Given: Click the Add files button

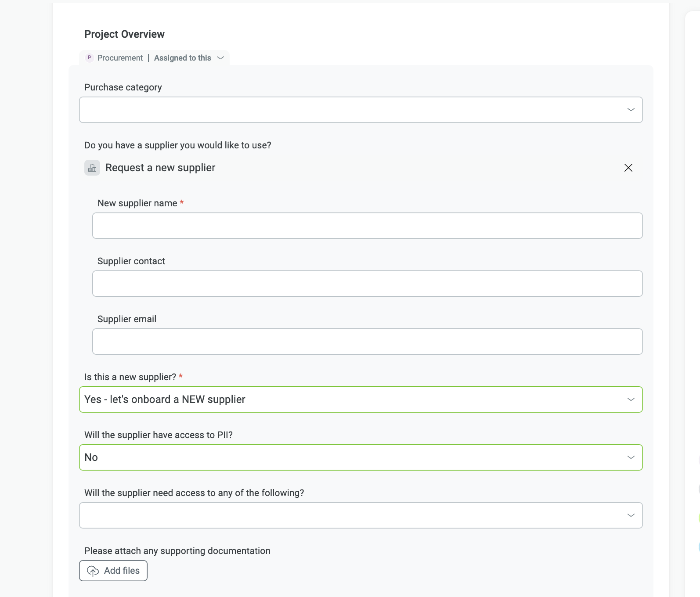Looking at the screenshot, I should 113,571.
